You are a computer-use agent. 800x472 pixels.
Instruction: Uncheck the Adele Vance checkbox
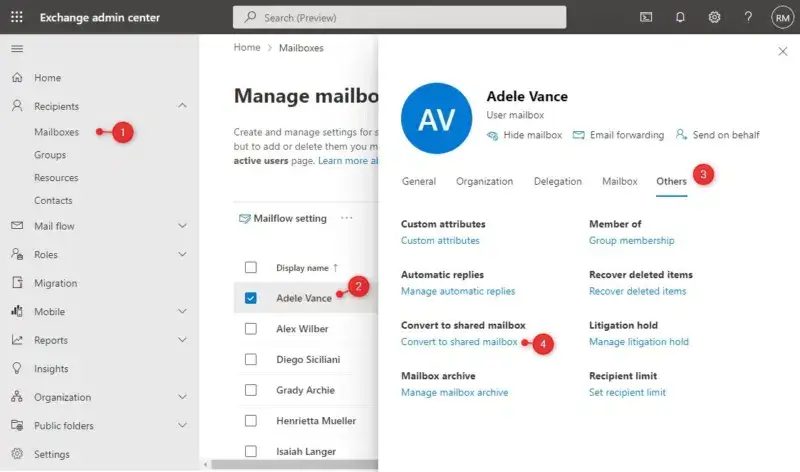pos(251,298)
